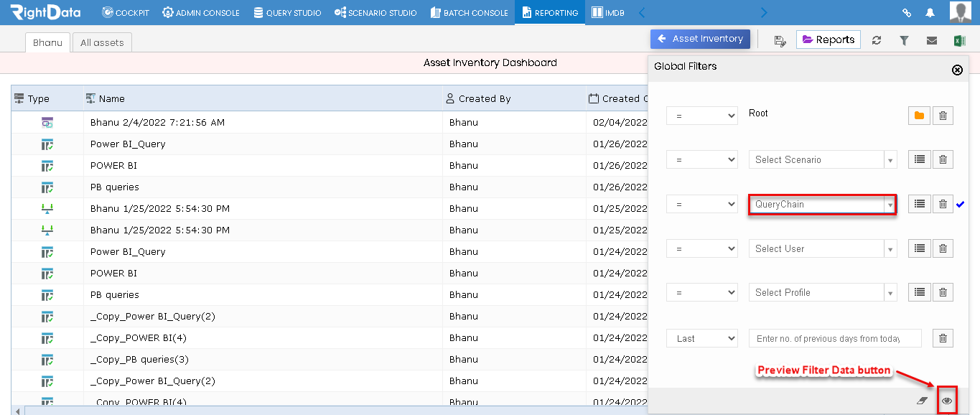
Task: Click the save report icon
Action: click(x=780, y=40)
